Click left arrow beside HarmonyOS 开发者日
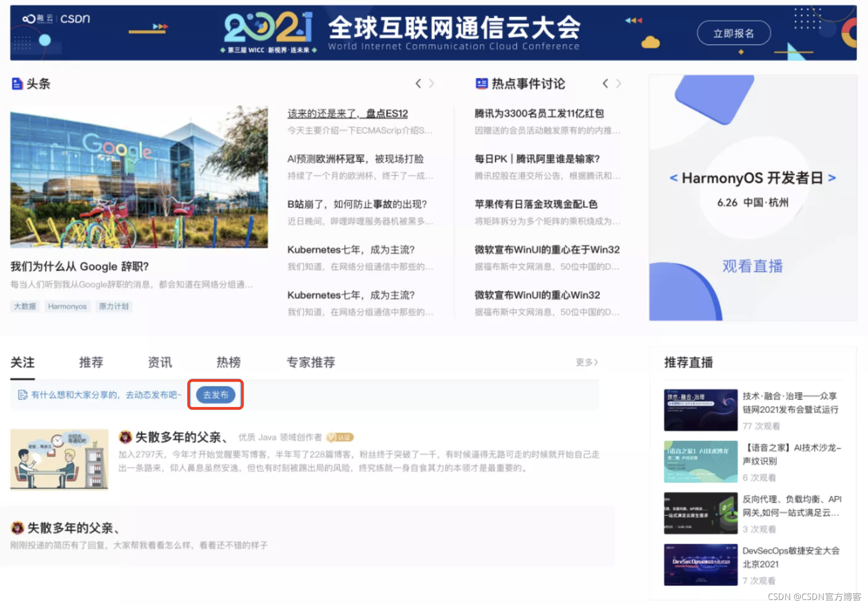Screen dimensions: 868x605 673,178
